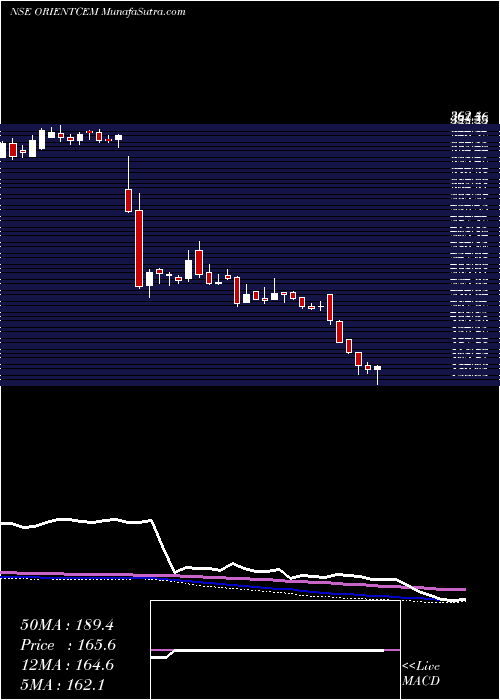This screenshot has width=500, height=700.
Task: Click the 50MA : 189.4 label
Action: [67, 625]
